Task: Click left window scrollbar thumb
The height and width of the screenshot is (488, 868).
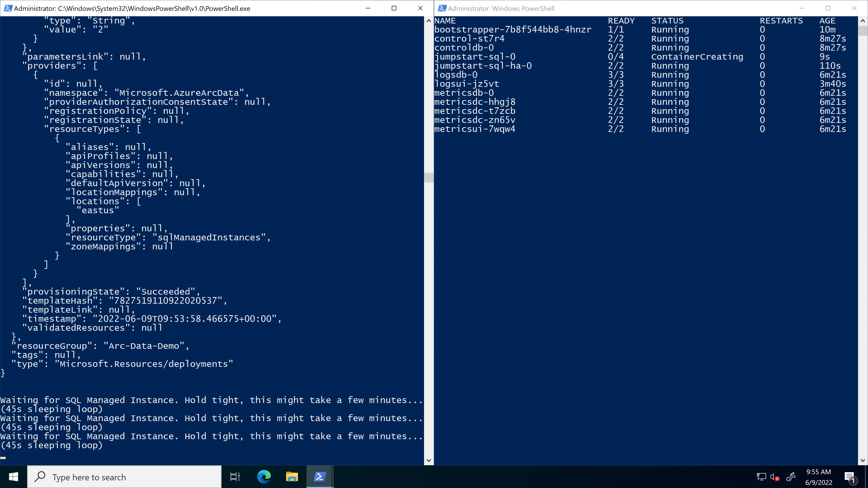Action: coord(429,178)
